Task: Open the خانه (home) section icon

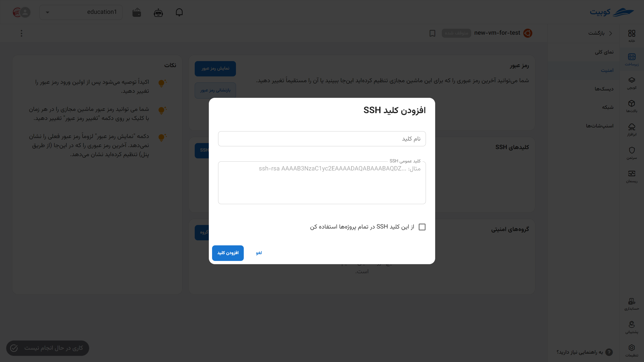Action: click(632, 34)
